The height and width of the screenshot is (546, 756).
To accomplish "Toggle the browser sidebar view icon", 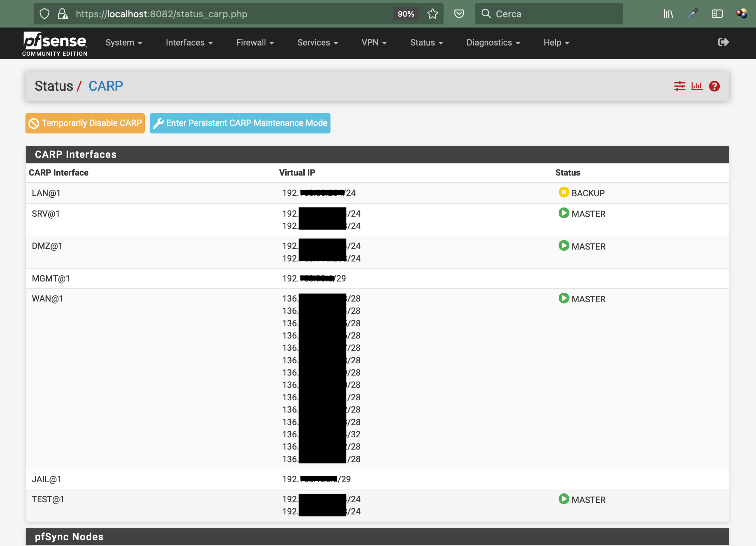I will pos(717,14).
